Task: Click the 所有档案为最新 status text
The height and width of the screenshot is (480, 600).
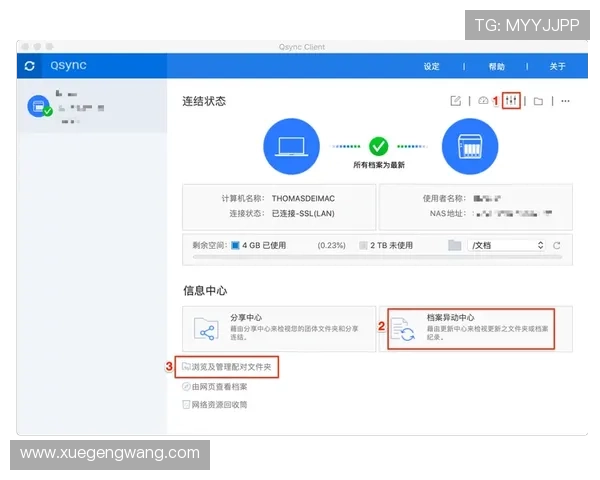Action: point(378,165)
